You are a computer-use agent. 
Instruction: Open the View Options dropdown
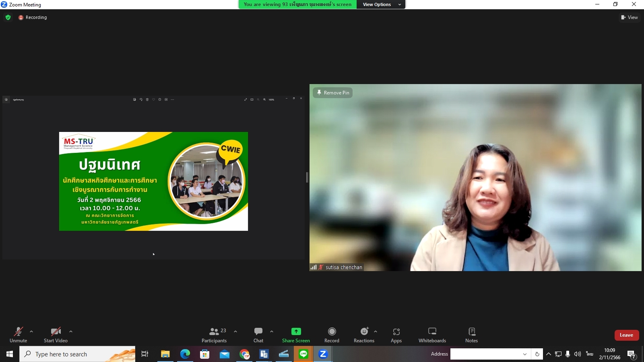[381, 4]
